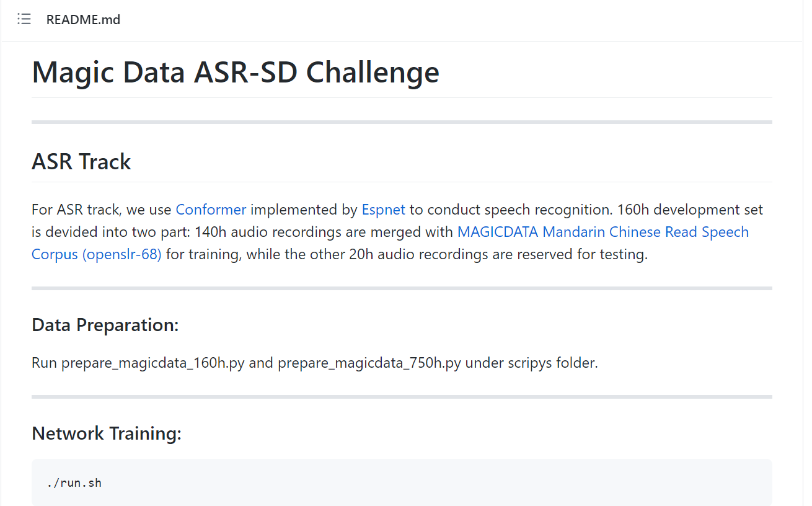Viewport: 812px width, 506px height.
Task: Click the "reserved for testing" text
Action: tap(583, 254)
